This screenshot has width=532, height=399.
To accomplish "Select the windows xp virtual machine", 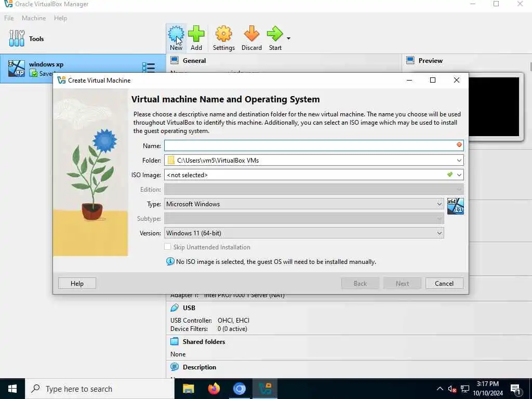I will pyautogui.click(x=83, y=69).
